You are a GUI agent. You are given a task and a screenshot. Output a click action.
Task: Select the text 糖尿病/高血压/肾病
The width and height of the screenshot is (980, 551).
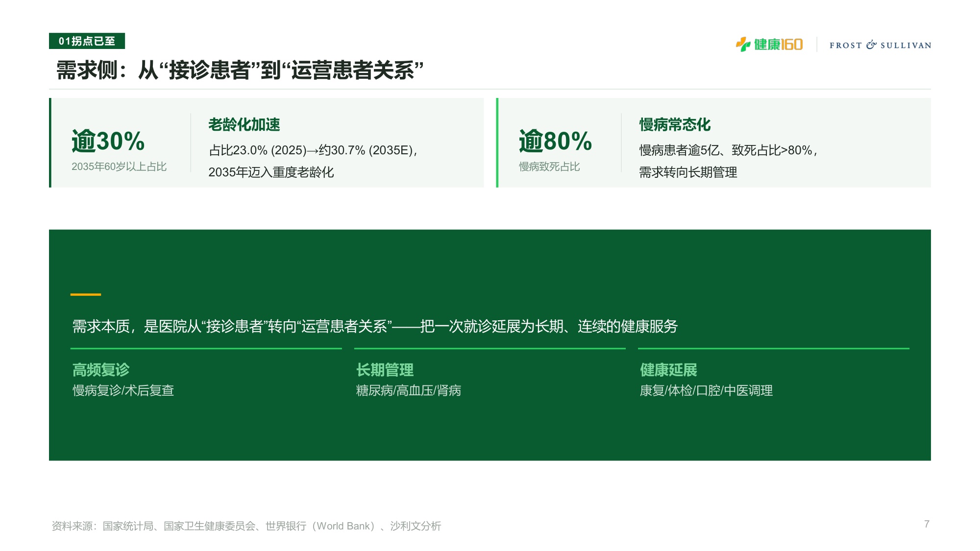(409, 390)
